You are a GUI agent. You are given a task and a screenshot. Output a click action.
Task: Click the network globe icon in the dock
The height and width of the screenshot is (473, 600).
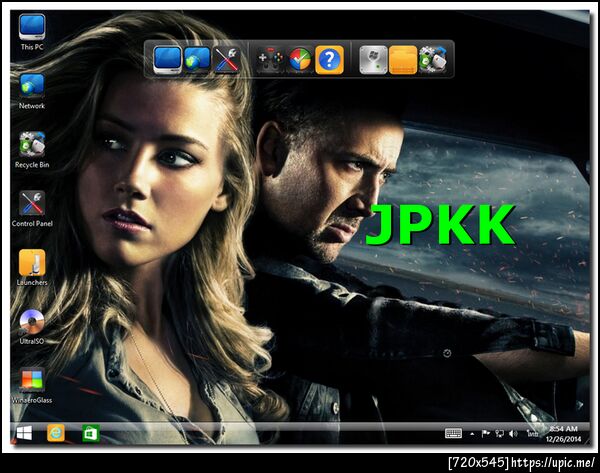tap(197, 60)
